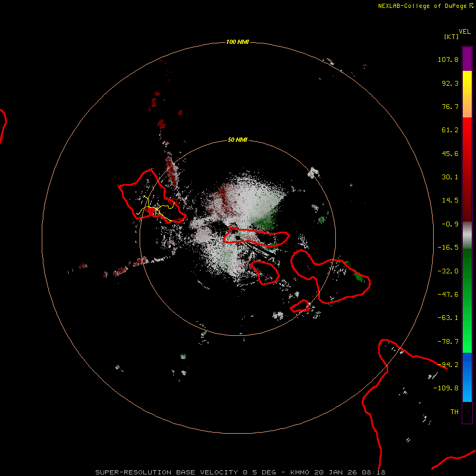
Task: Select the -16.5 scale value
Action: click(x=448, y=248)
